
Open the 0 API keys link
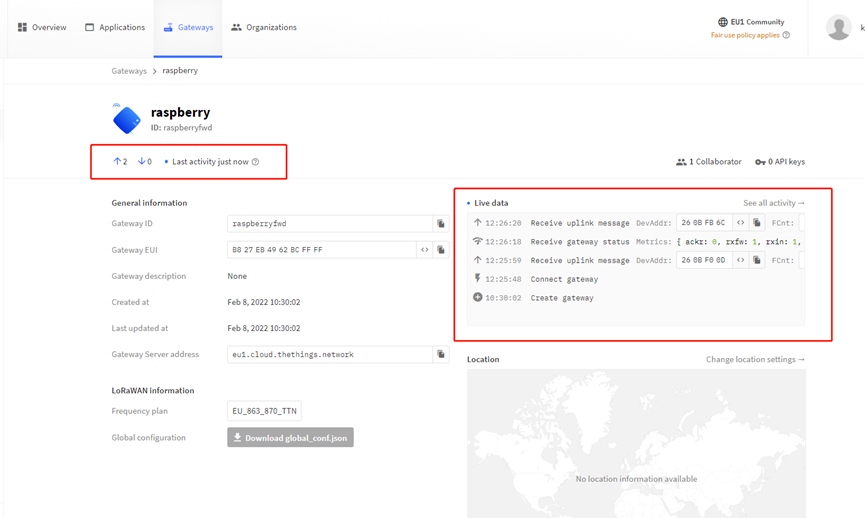pos(780,162)
